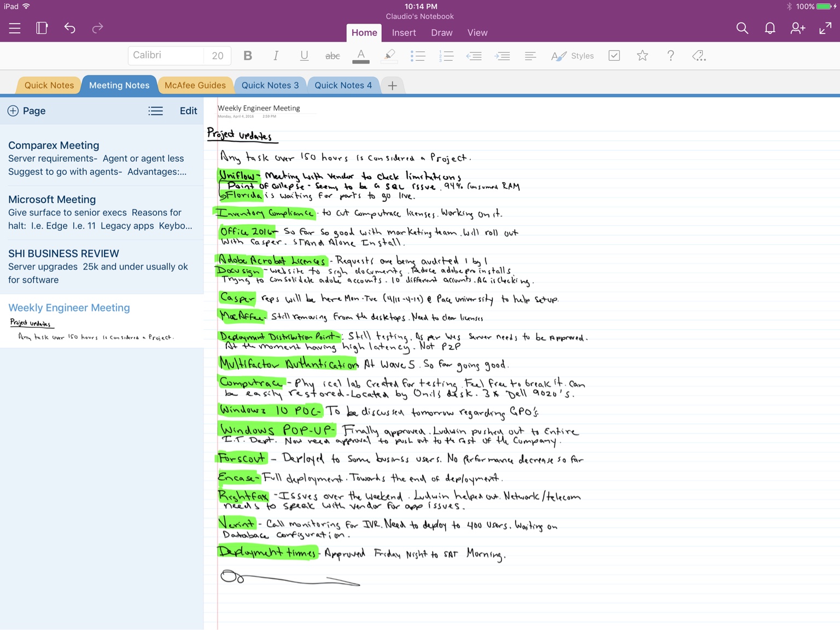Toggle italic formatting
Image resolution: width=840 pixels, height=630 pixels.
pyautogui.click(x=276, y=56)
